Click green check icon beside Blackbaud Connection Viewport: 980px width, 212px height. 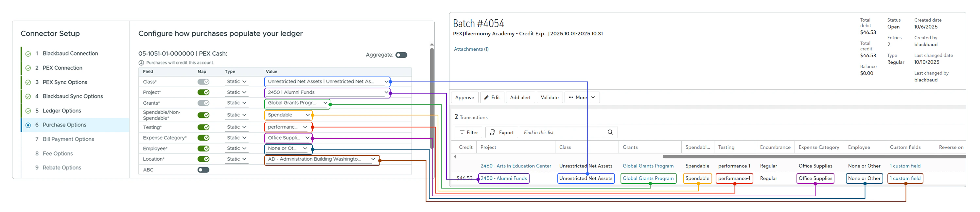(28, 54)
